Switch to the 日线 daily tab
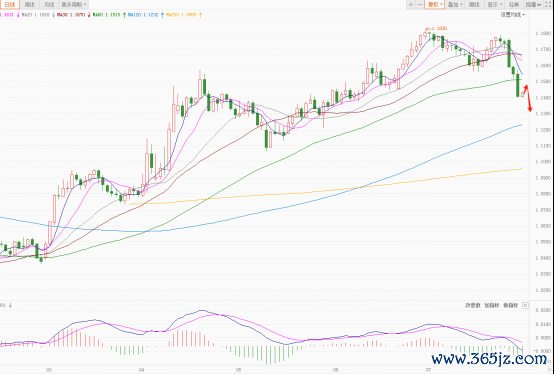 coord(10,5)
